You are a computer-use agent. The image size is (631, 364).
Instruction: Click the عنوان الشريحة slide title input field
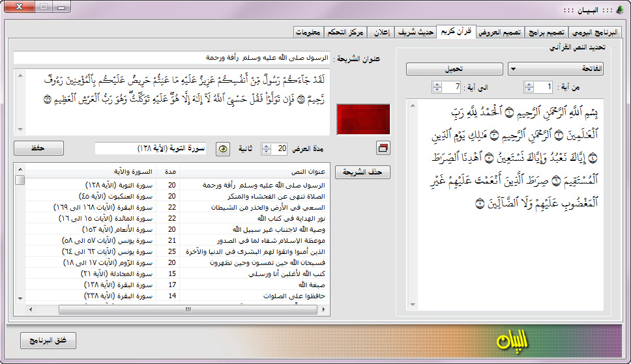(172, 58)
